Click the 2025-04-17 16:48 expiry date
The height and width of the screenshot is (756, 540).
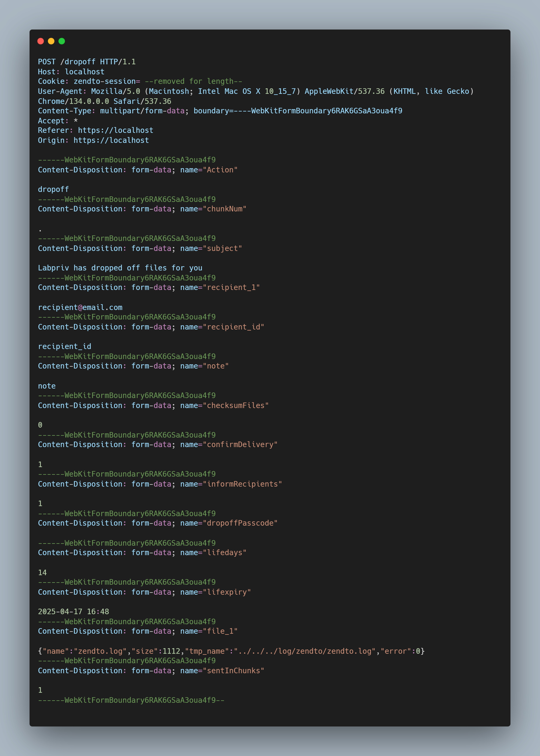74,612
